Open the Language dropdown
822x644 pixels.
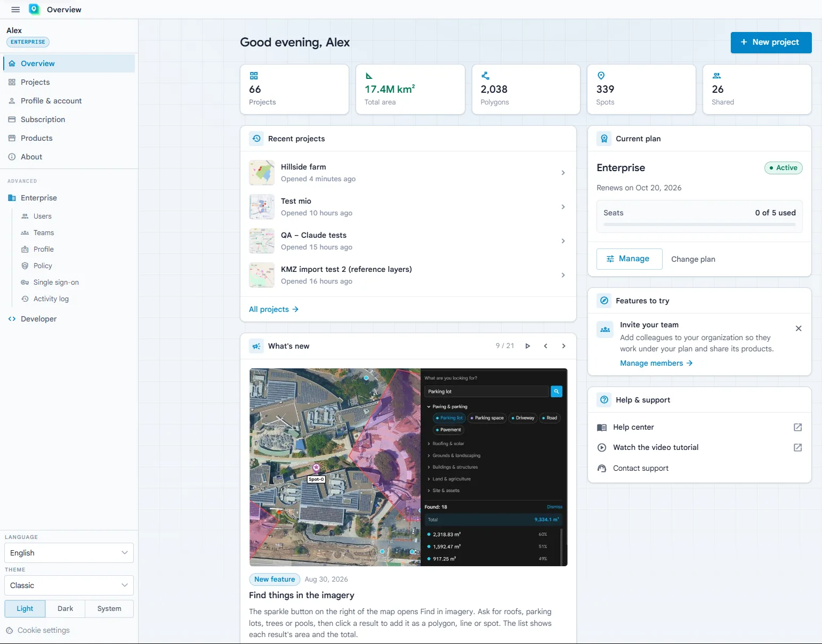tap(69, 553)
